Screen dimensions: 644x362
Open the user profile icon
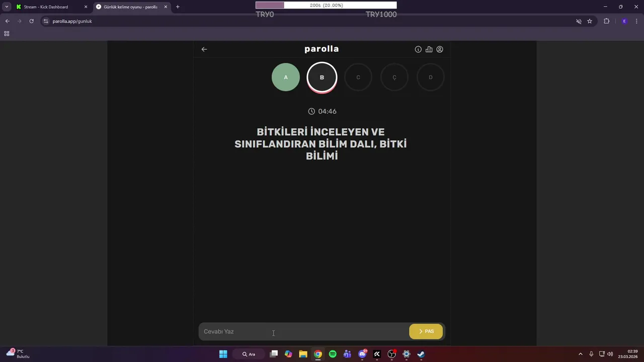pyautogui.click(x=440, y=49)
